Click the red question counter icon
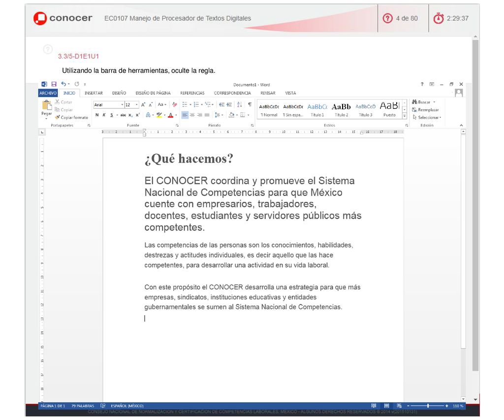This screenshot has width=504, height=420. [x=388, y=18]
